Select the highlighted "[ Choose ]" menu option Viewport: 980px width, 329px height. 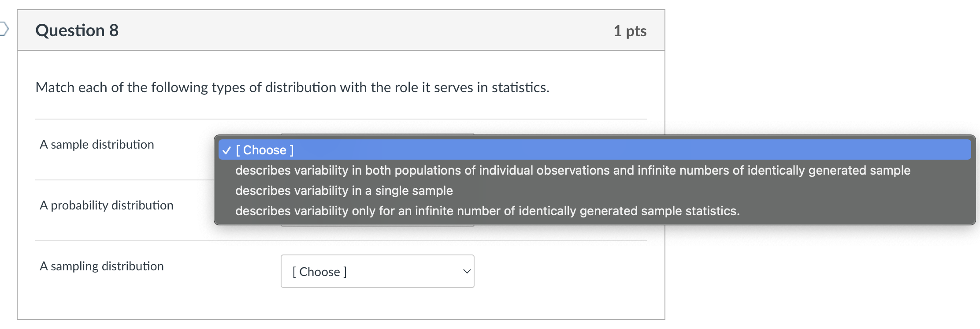click(265, 150)
